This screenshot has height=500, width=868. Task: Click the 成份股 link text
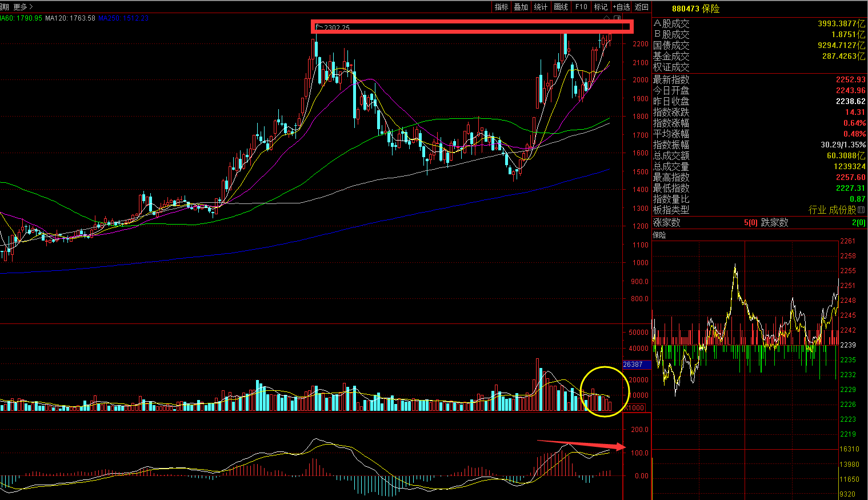click(x=843, y=210)
